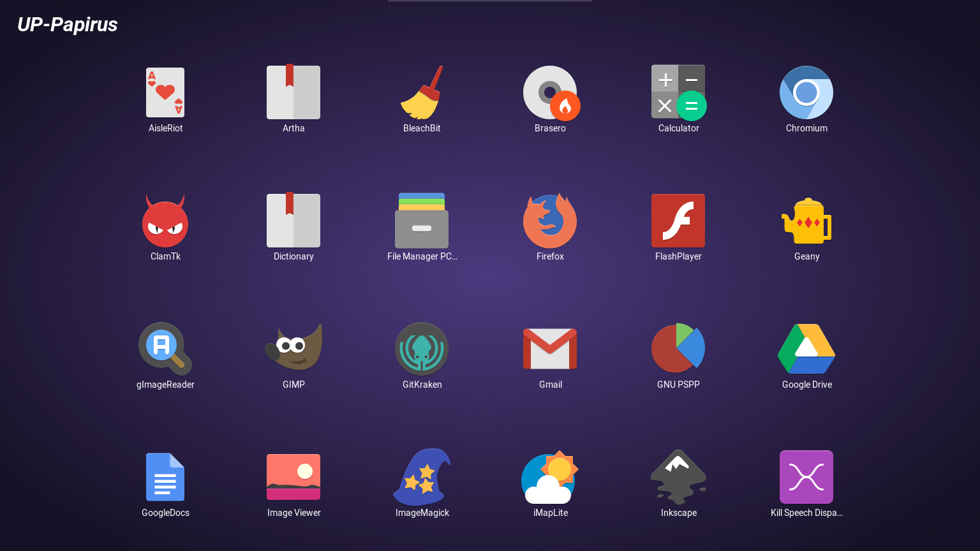This screenshot has height=551, width=980.
Task: Select the "Geany" label text
Action: (x=806, y=256)
